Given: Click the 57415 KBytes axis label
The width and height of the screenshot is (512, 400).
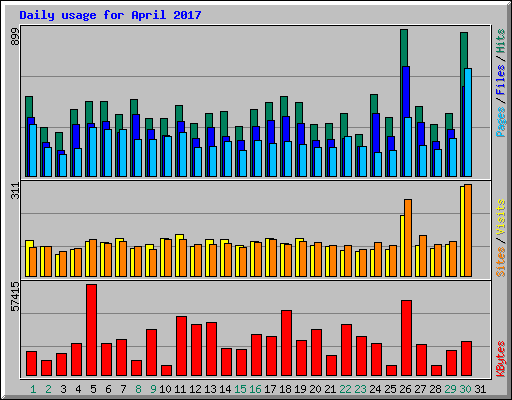Looking at the screenshot, I should point(15,297).
